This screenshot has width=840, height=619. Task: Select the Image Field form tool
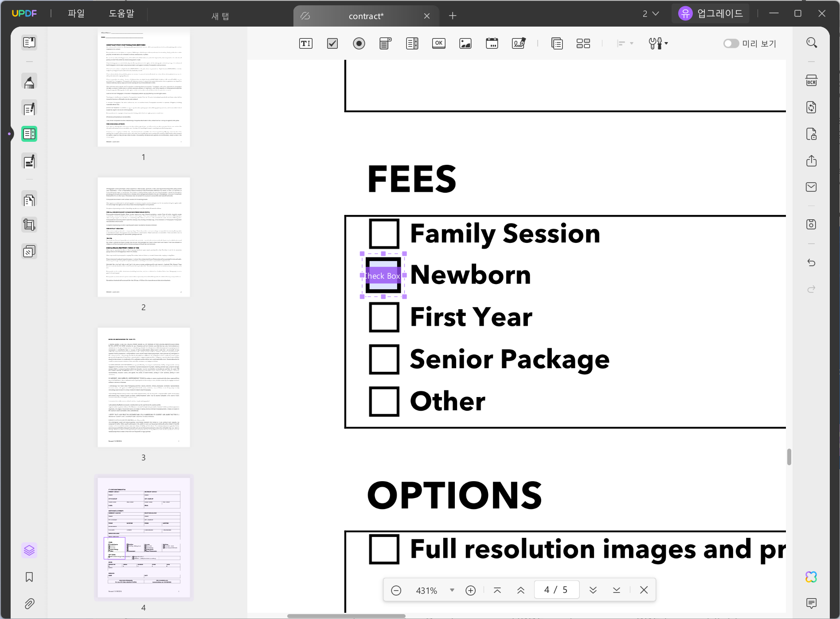coord(465,43)
